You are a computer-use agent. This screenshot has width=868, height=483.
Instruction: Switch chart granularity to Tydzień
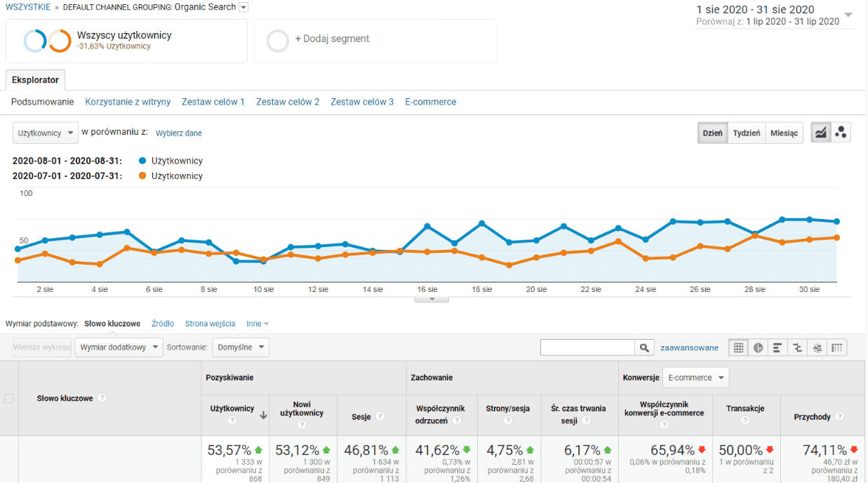746,133
